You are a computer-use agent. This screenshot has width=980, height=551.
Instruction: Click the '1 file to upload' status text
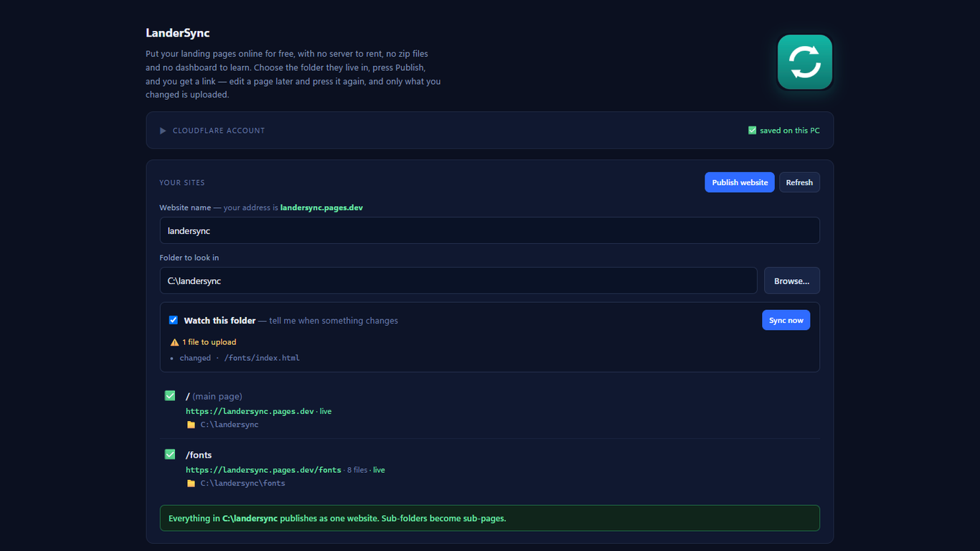tap(209, 342)
